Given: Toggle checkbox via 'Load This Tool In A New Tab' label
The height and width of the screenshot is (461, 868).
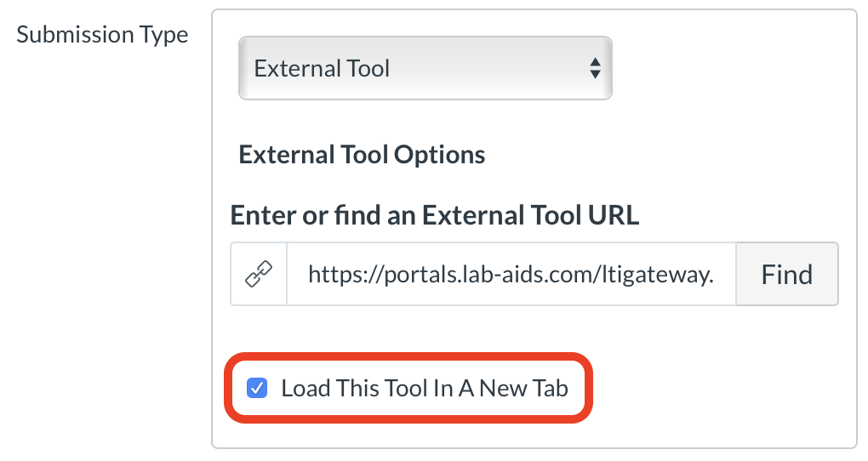Looking at the screenshot, I should click(x=424, y=389).
